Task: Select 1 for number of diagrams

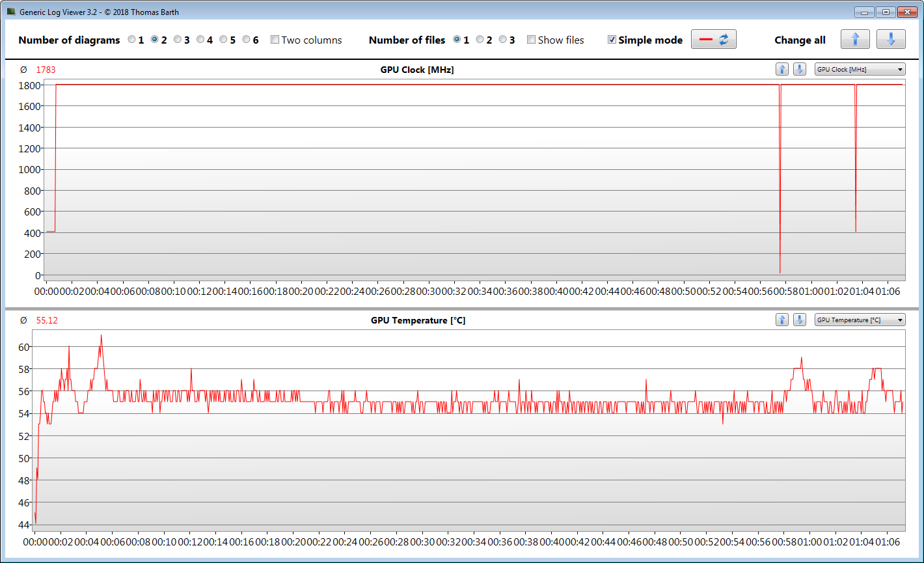Action: pos(132,40)
